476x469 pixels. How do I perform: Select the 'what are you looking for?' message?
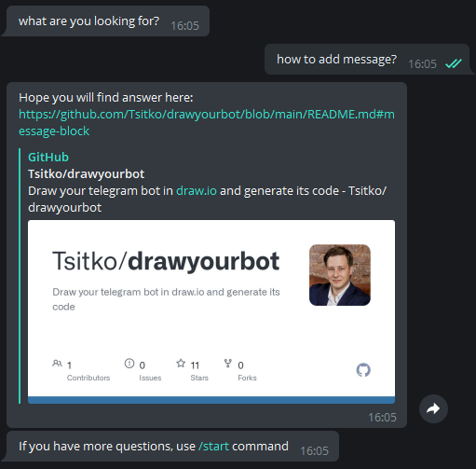coord(105,21)
